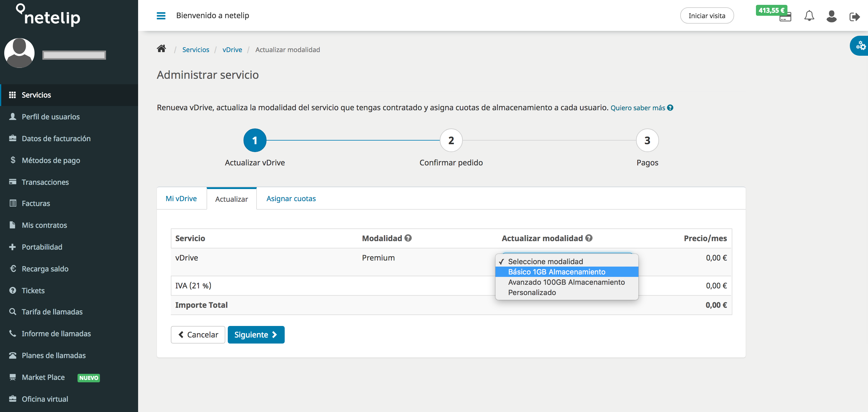Viewport: 868px width, 412px height.
Task: Open Oficina virtual in sidebar
Action: click(x=69, y=399)
